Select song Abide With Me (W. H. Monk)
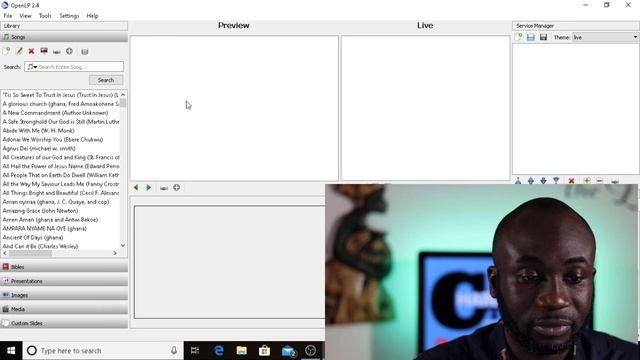640x360 pixels. [x=38, y=131]
